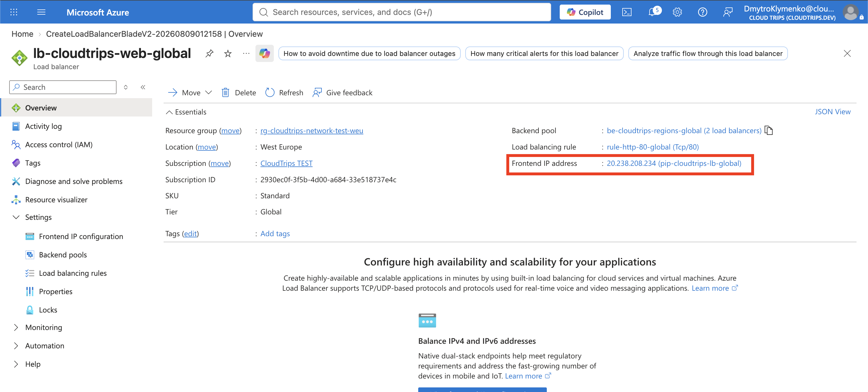This screenshot has height=392, width=868.
Task: Open resource group rg-cloudtrips-network-test-weu
Action: click(x=312, y=130)
